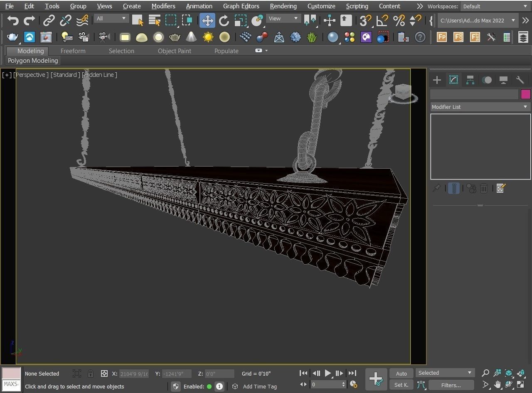
Task: Click the large Set Keys plus button
Action: pos(376,379)
